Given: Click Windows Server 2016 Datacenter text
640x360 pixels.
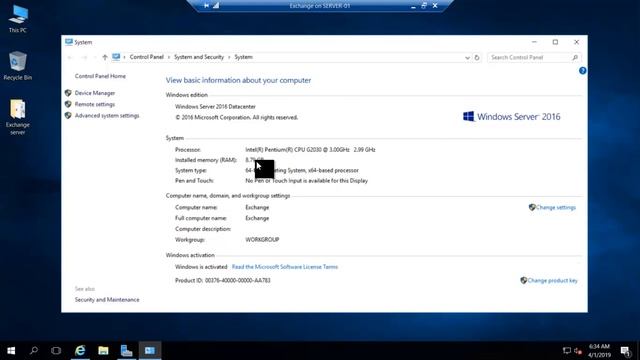Looking at the screenshot, I should (215, 107).
